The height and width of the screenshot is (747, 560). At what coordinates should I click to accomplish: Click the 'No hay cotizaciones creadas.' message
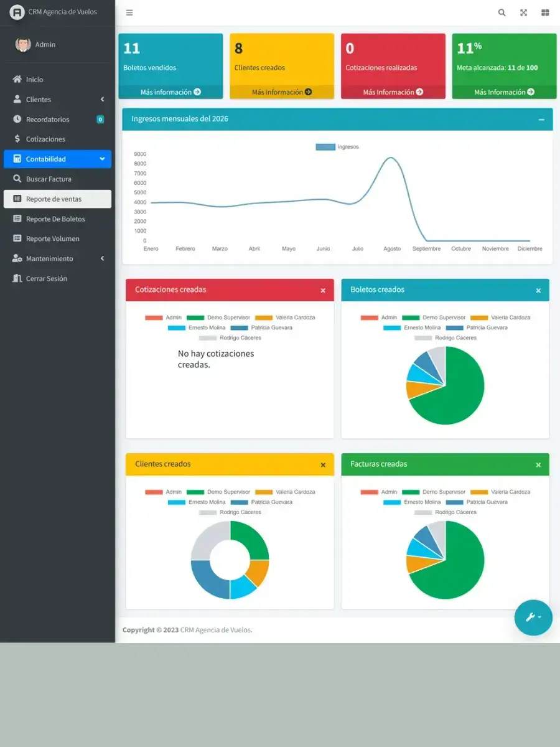point(216,359)
